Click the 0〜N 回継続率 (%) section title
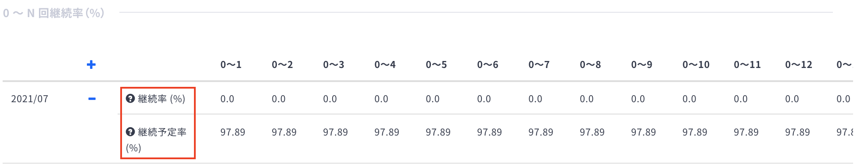Image resolution: width=868 pixels, height=168 pixels. click(x=54, y=13)
